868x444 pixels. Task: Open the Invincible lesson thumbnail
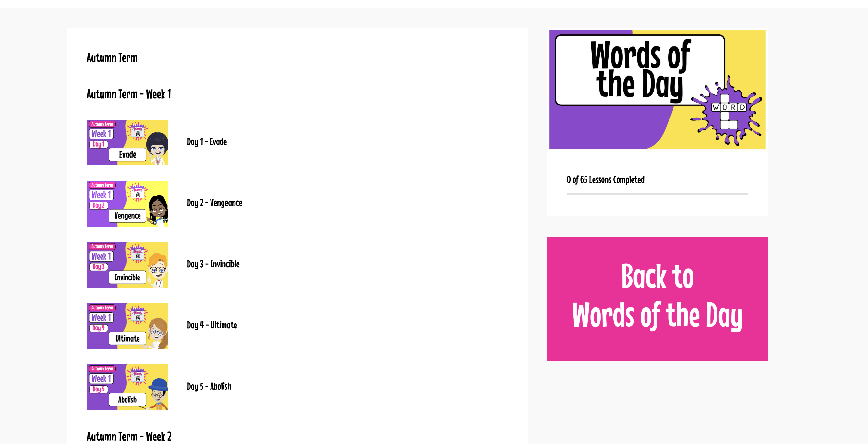[127, 265]
